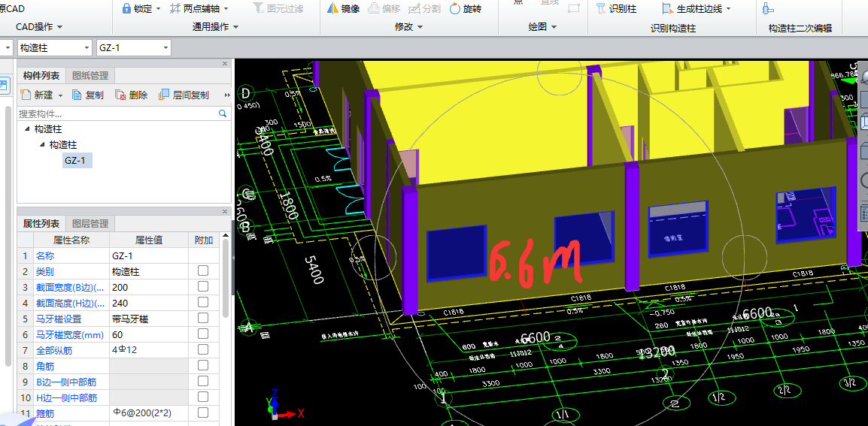Select the 两点辅轴 auxiliary axis tool

(x=197, y=8)
